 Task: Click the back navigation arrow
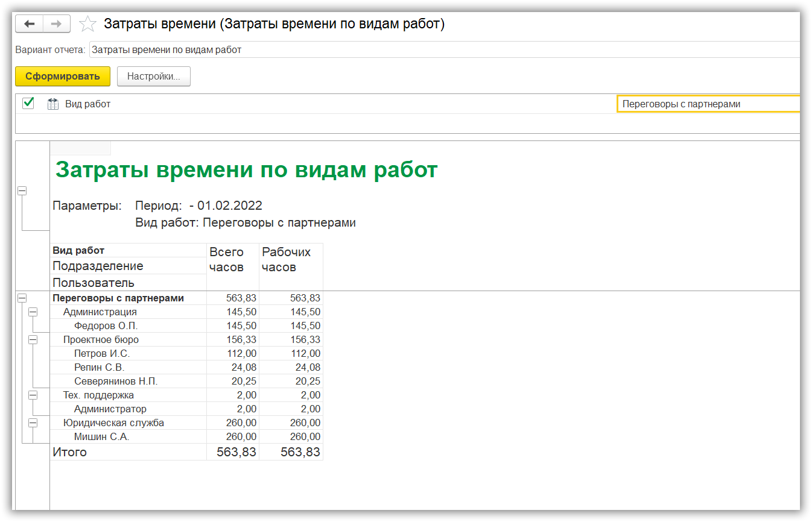pos(29,24)
